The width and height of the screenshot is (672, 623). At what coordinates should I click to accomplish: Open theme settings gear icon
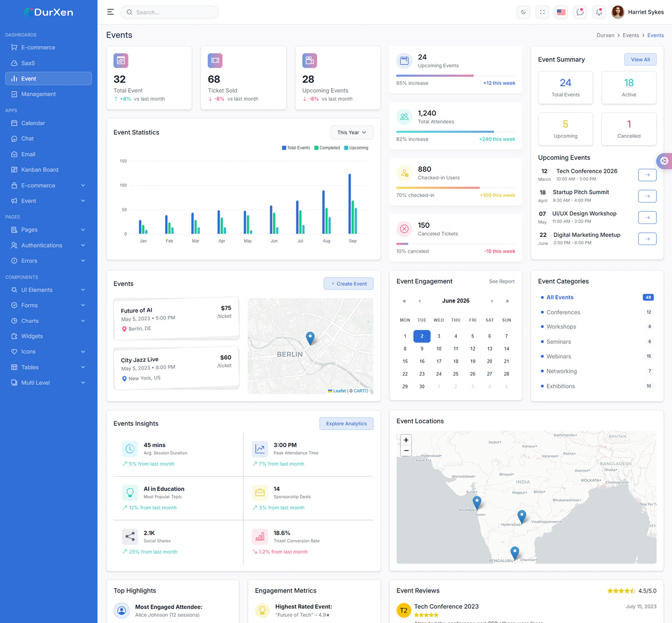pos(664,161)
